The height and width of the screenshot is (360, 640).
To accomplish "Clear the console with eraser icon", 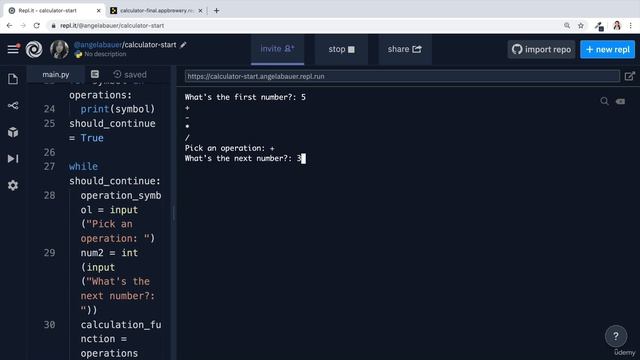I will coord(620,101).
